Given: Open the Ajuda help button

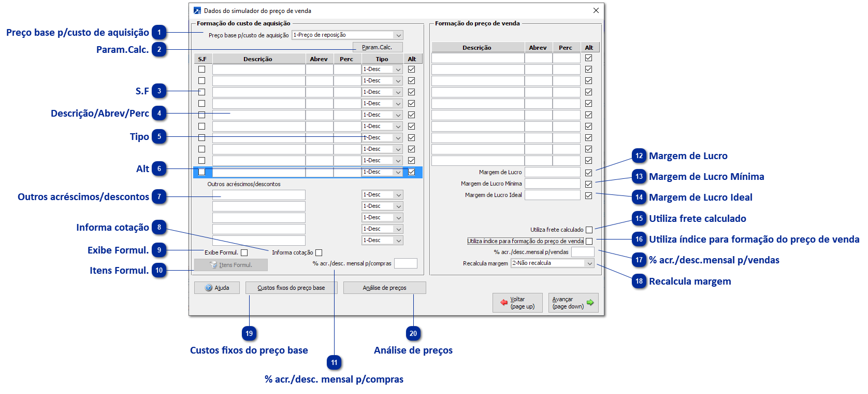Looking at the screenshot, I should tap(217, 288).
